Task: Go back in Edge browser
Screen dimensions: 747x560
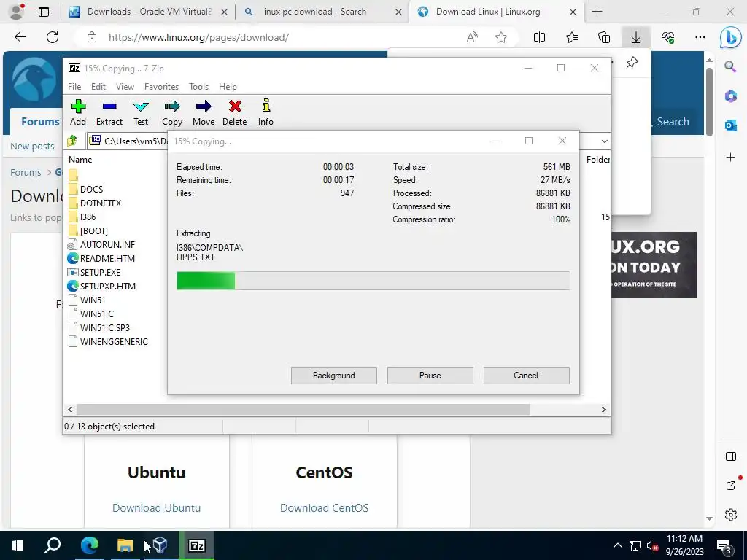Action: click(20, 37)
